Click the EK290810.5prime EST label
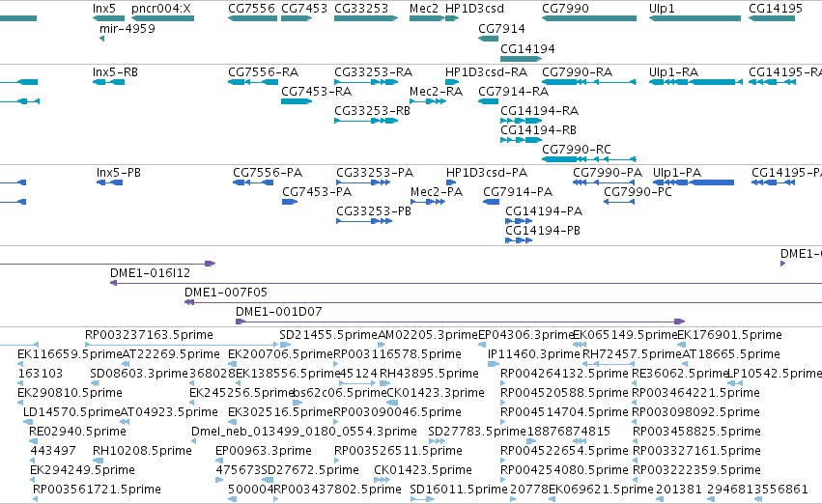This screenshot has width=822, height=504. click(x=70, y=393)
